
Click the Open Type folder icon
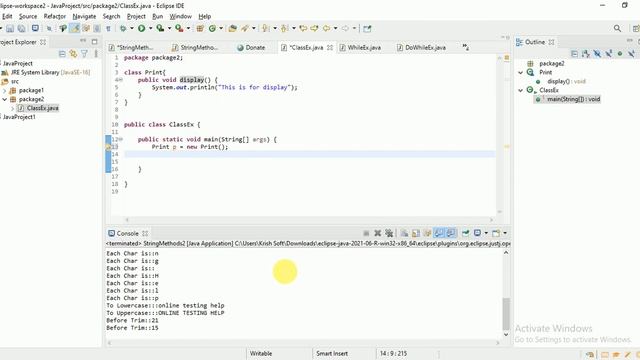click(233, 29)
